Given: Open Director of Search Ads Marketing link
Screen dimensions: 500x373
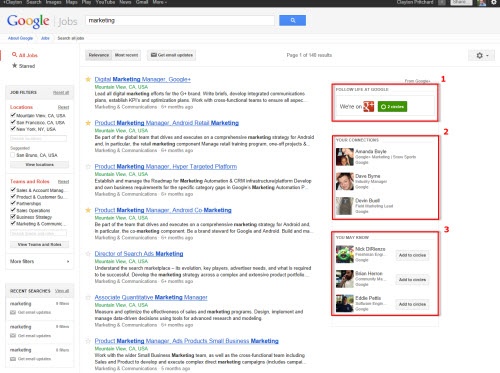Looking at the screenshot, I should [x=139, y=254].
